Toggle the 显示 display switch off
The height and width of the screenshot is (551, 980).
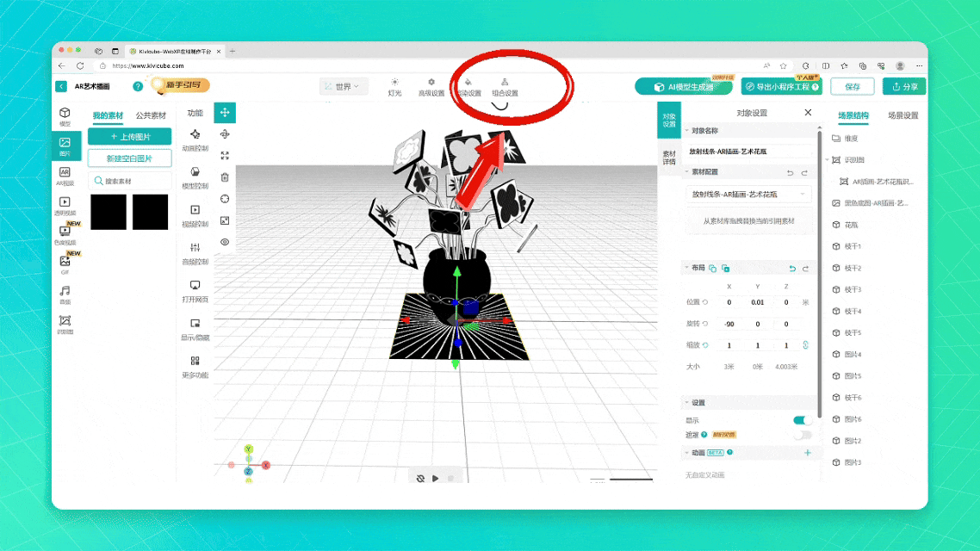coord(802,420)
